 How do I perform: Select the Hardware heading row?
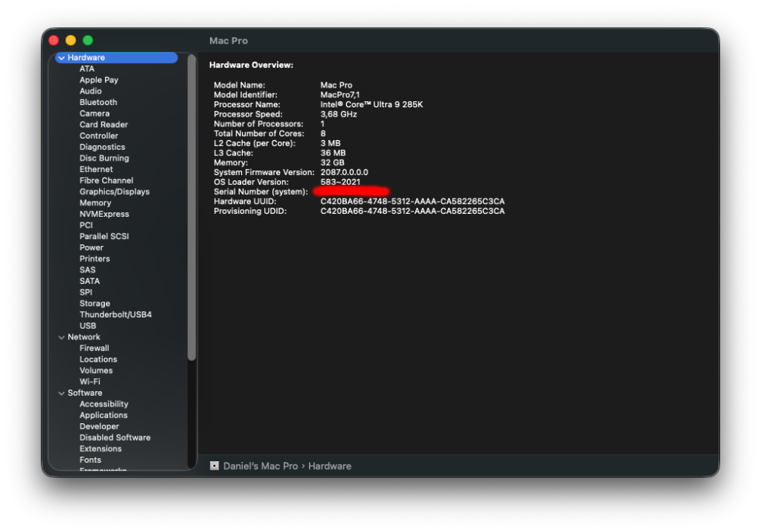[116, 58]
